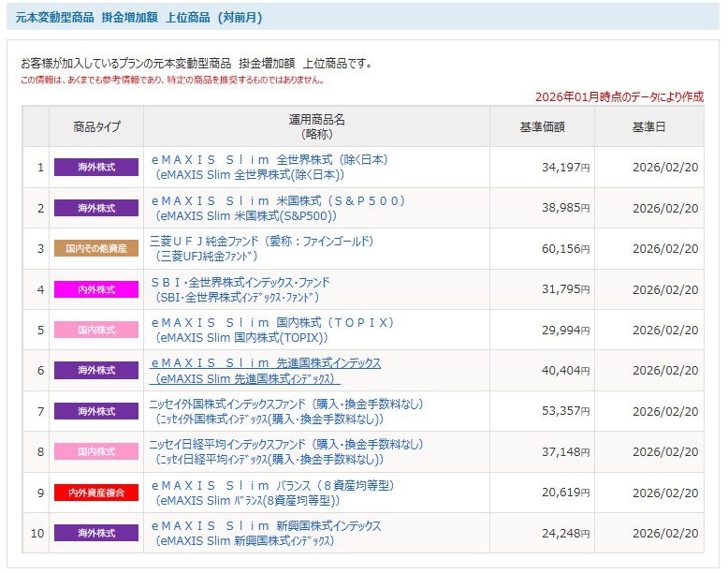728x574 pixels.
Task: Click 海外株式 badge in row 2
Action: click(x=96, y=208)
